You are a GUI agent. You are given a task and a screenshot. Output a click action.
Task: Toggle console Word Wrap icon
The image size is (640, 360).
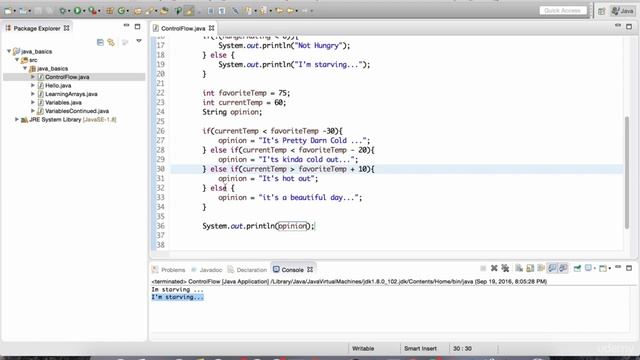click(541, 268)
